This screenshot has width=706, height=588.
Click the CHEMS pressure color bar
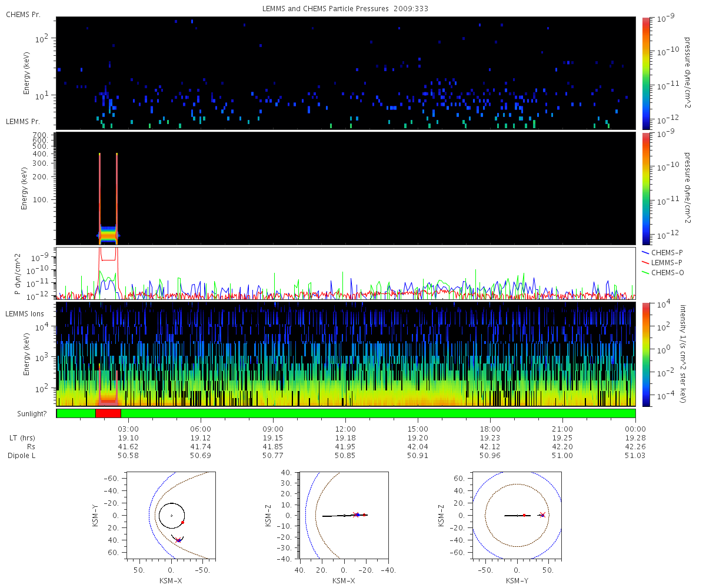[x=646, y=72]
